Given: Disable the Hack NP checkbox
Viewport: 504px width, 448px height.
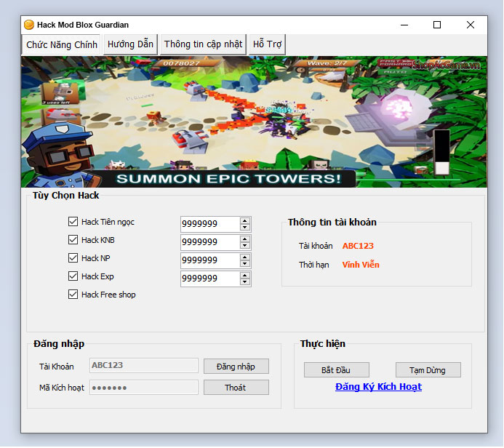Looking at the screenshot, I should click(x=73, y=258).
